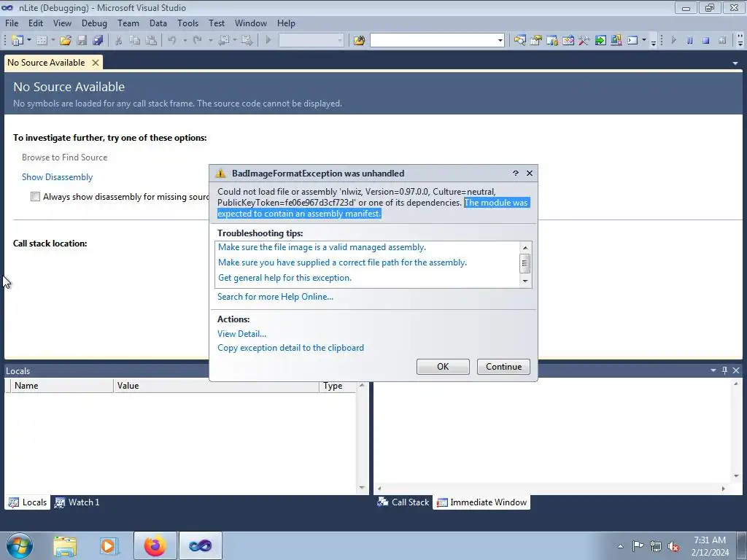Screen dimensions: 747x560
Task: Click the Restart debugging icon
Action: click(x=722, y=41)
